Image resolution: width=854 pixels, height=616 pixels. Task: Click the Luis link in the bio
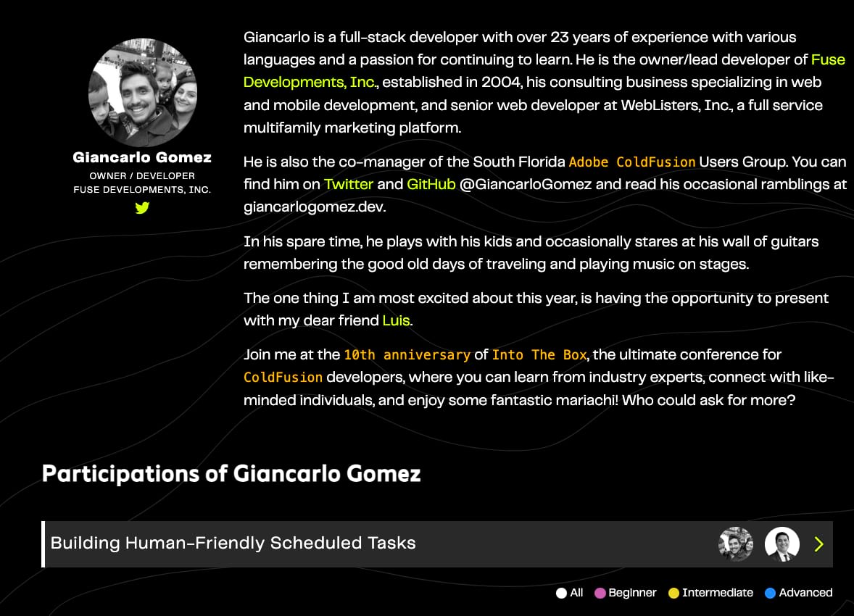[396, 320]
